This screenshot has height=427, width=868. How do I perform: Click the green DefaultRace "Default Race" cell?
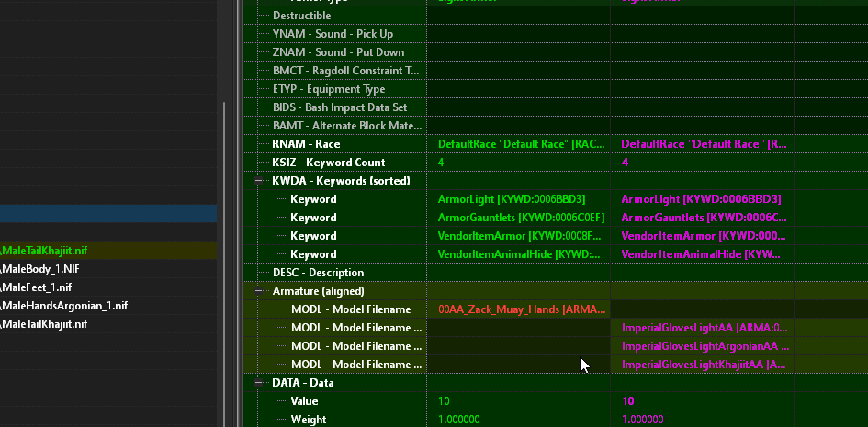[x=518, y=144]
